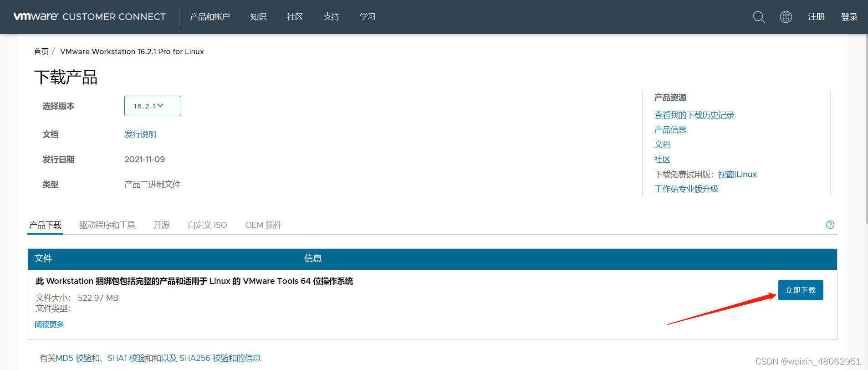Open the 社区 link under 产品资源

tap(663, 159)
